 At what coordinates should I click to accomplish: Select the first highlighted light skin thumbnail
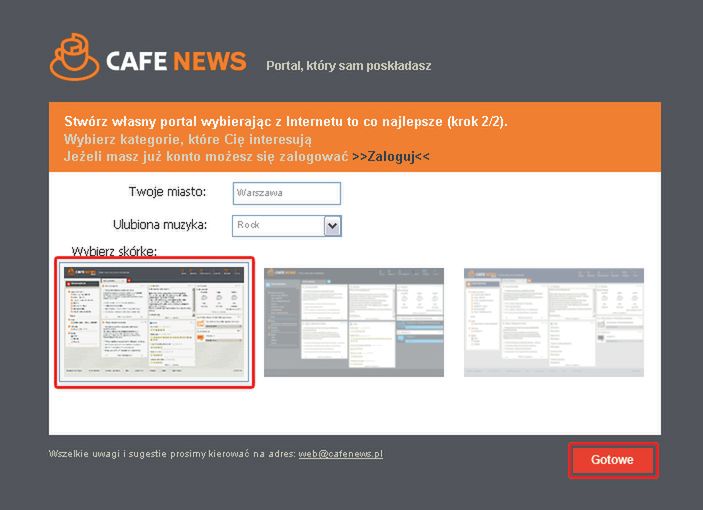(x=154, y=322)
